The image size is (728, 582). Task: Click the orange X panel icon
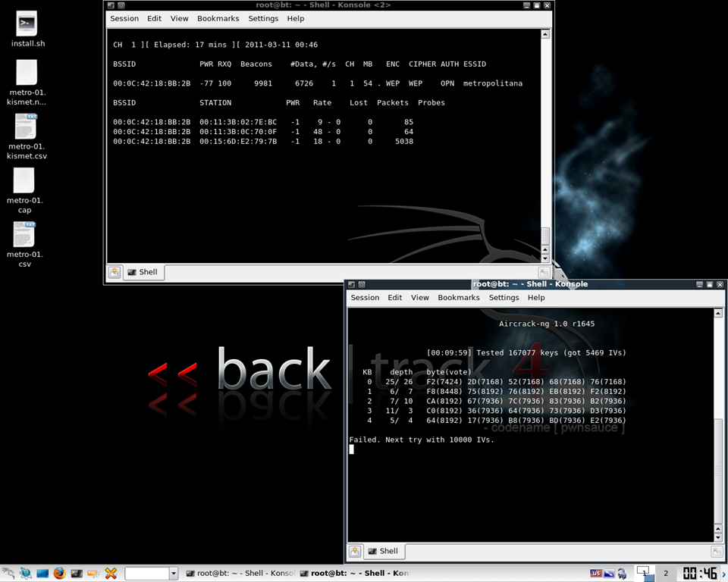111,573
